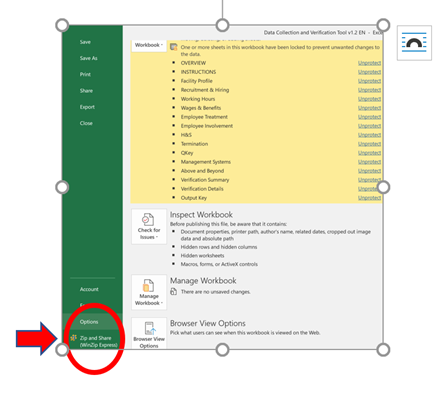The image size is (440, 400).
Task: Unprotect the Verification Details sheet
Action: [x=369, y=189]
